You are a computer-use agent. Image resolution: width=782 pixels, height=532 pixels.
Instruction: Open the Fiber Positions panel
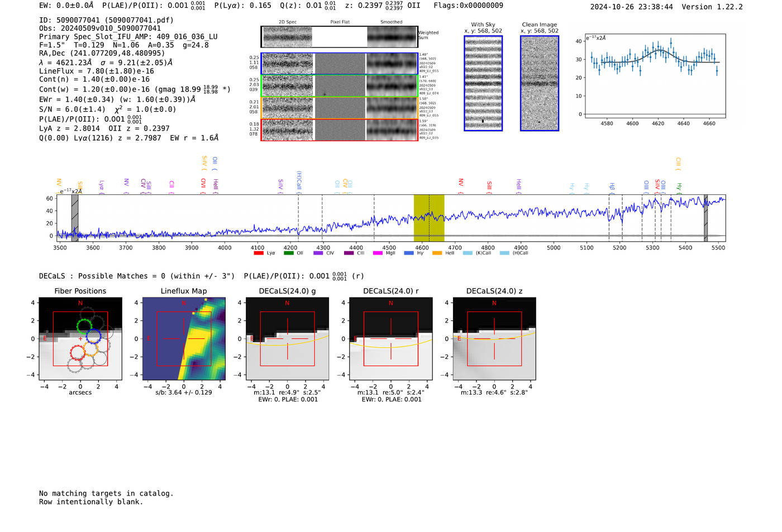pos(80,338)
